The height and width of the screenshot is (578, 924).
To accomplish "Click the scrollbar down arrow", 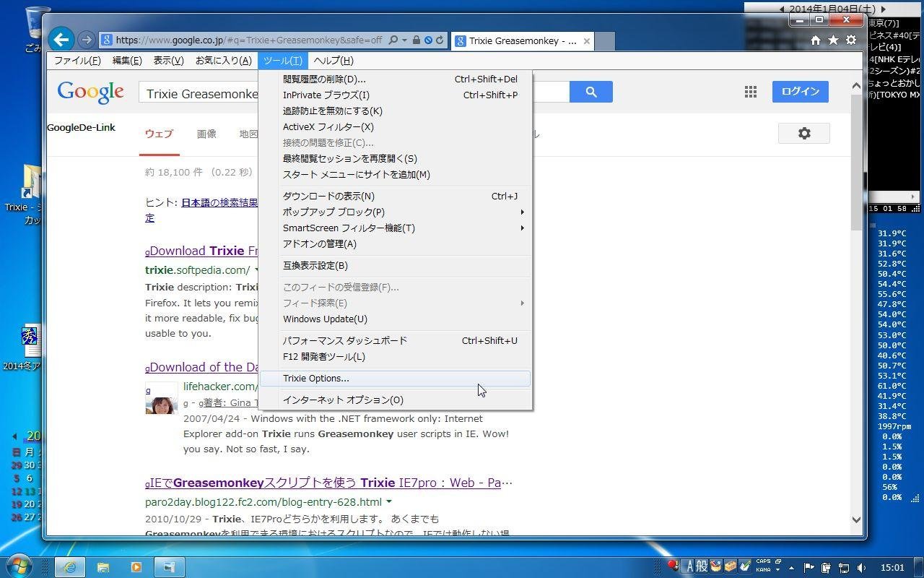I will (x=857, y=519).
